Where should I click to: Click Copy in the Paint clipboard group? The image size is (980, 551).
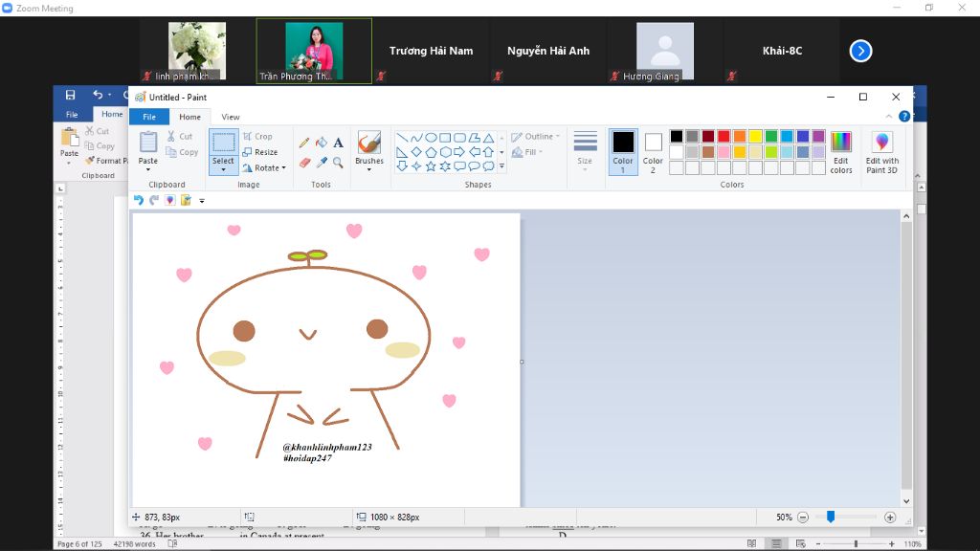pos(182,152)
